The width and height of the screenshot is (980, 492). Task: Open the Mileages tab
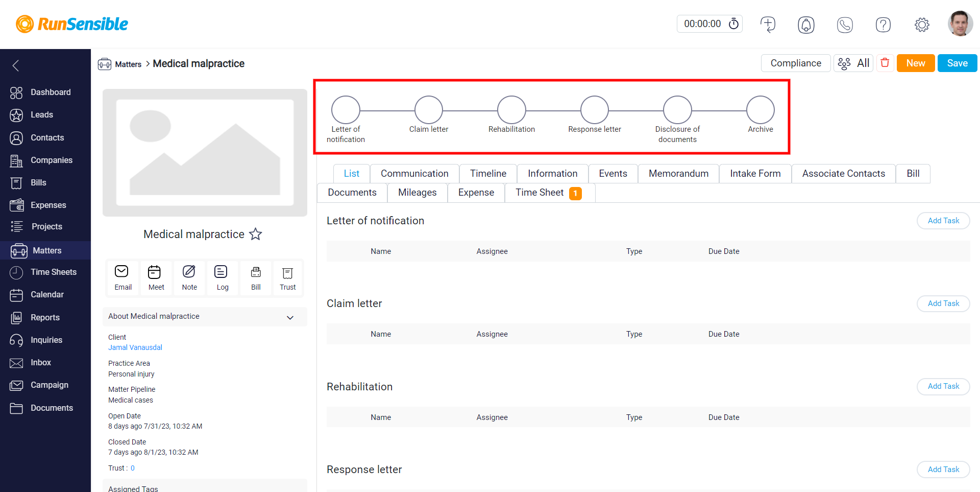pyautogui.click(x=418, y=193)
